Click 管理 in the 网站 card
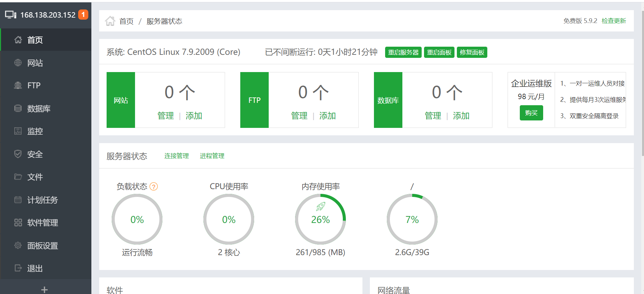Screen dimensions: 644x294 [165, 116]
